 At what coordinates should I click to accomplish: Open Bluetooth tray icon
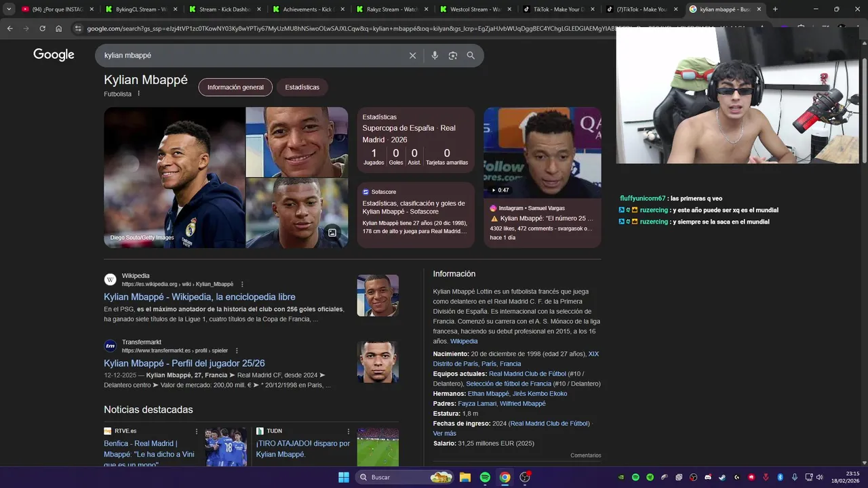click(780, 477)
